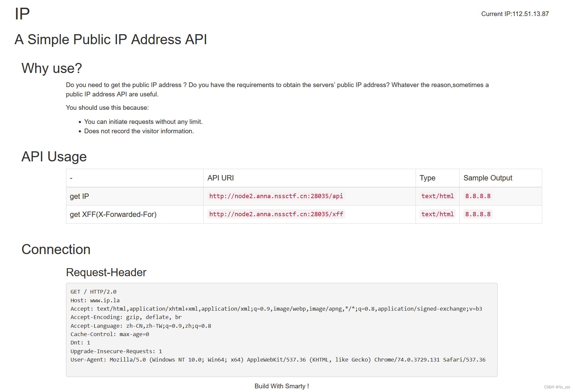Click the 'Cache-Control: max-age=0' line
This screenshot has width=575, height=392.
pos(110,334)
